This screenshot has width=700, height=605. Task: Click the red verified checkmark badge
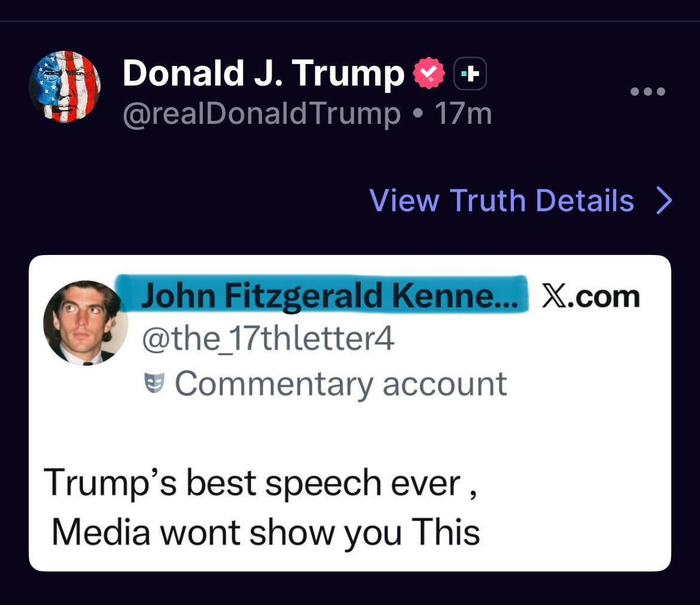(429, 74)
